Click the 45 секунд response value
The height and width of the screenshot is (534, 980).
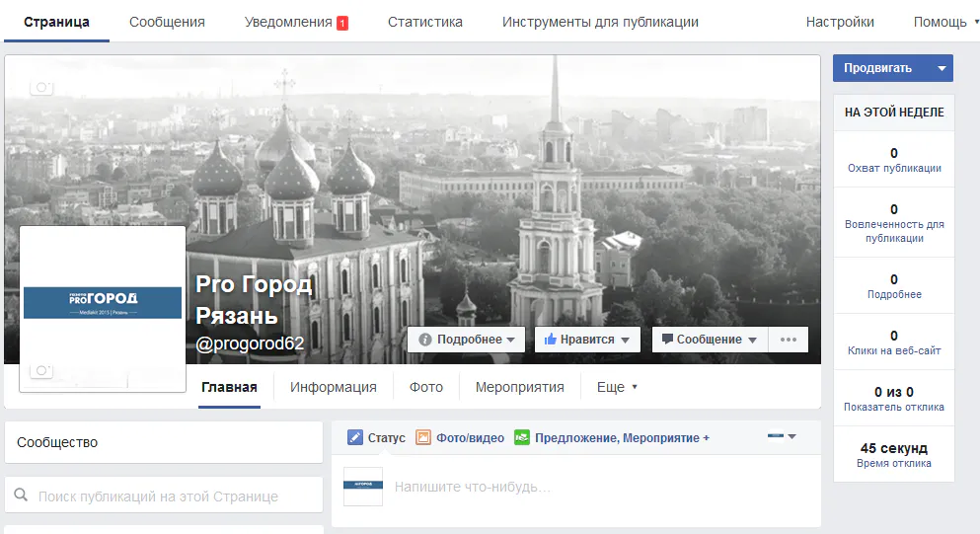pyautogui.click(x=894, y=448)
